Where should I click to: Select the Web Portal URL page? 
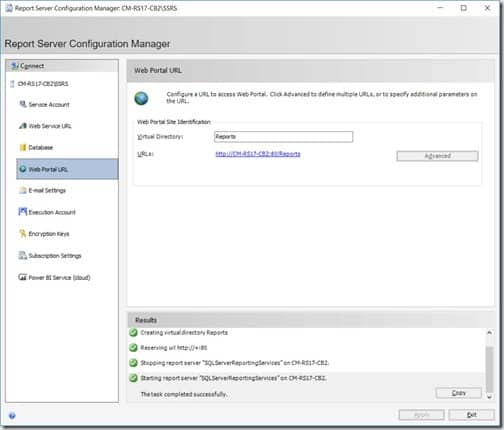point(67,169)
